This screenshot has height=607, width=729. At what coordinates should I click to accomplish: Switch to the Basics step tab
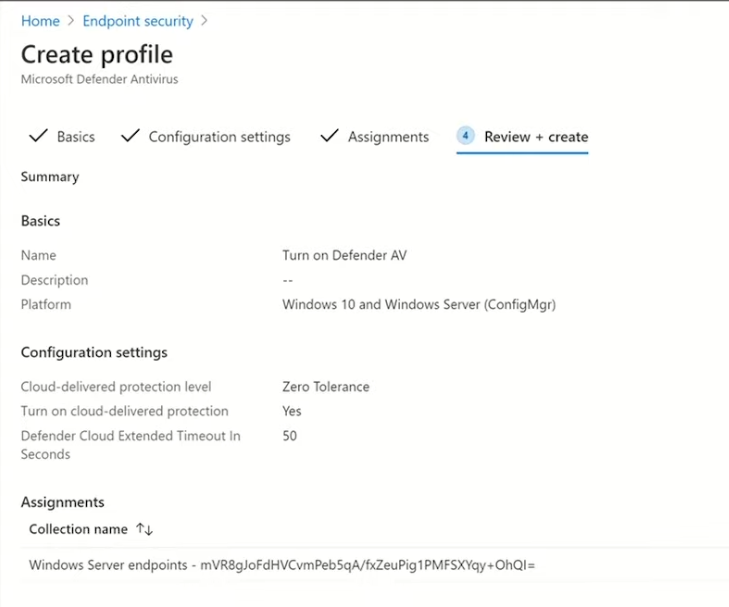coord(76,137)
